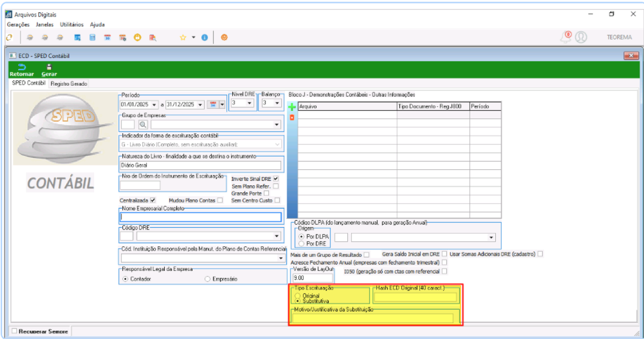The width and height of the screenshot is (644, 339).
Task: Select the Empresário radio button
Action: click(x=207, y=279)
